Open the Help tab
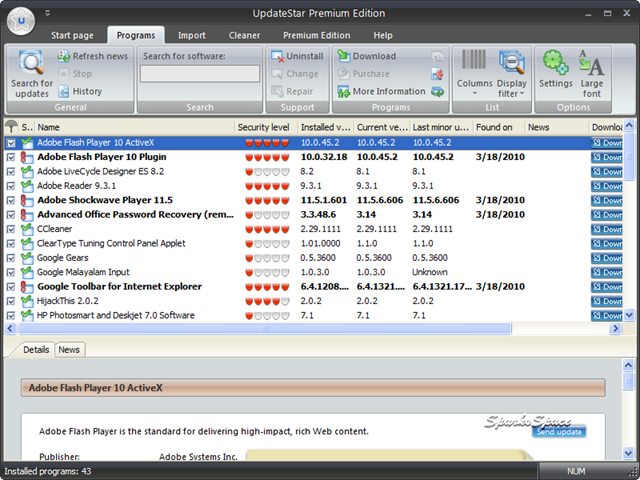The image size is (640, 480). [x=383, y=36]
